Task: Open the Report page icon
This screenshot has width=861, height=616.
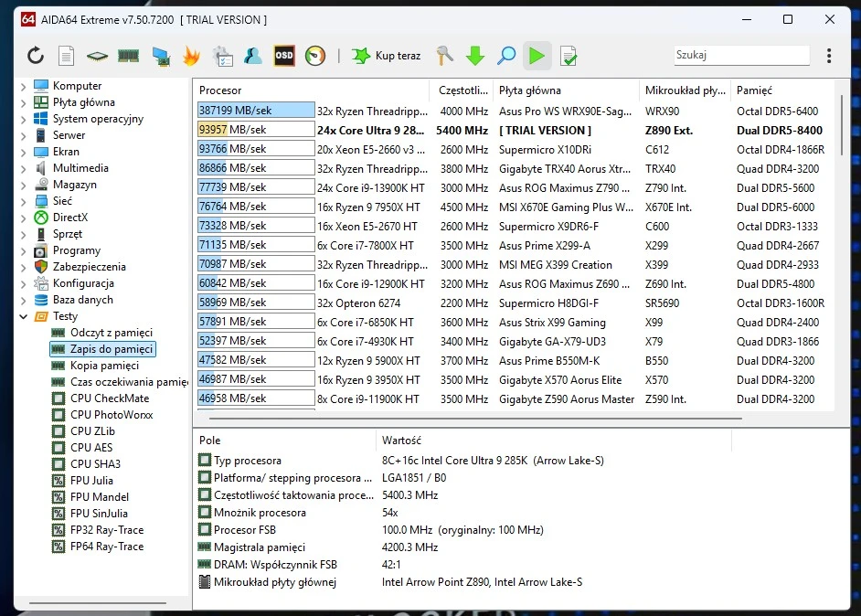Action: [66, 56]
